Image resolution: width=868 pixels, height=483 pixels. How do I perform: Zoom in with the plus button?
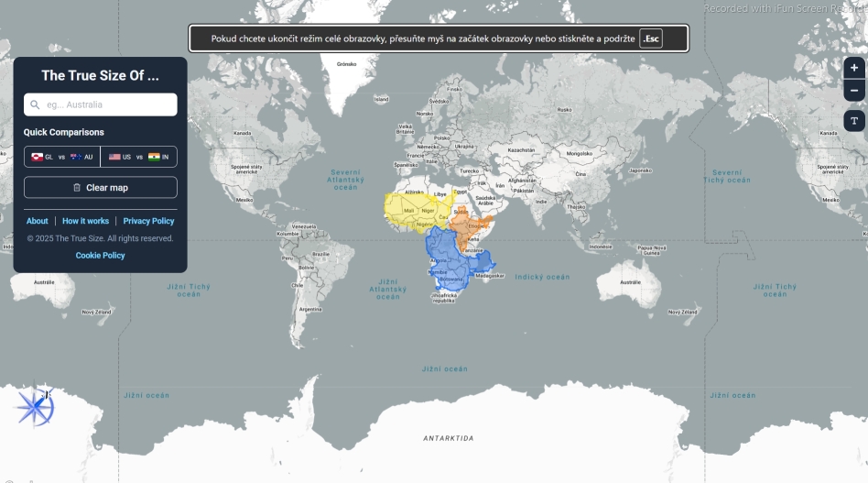(853, 68)
